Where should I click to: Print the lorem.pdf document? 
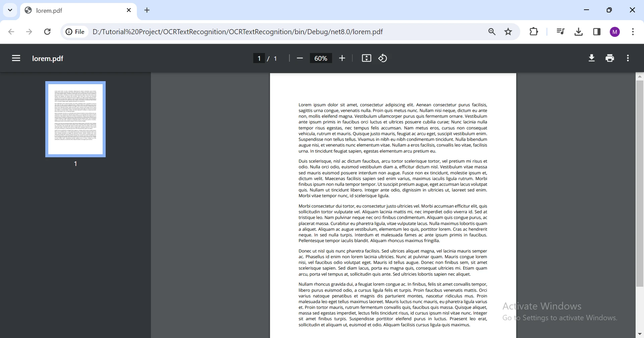pos(610,58)
